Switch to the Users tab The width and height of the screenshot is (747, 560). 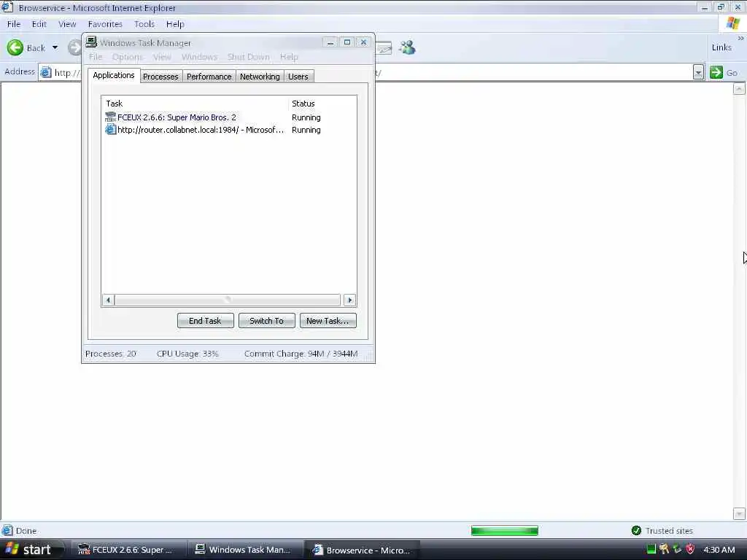298,76
